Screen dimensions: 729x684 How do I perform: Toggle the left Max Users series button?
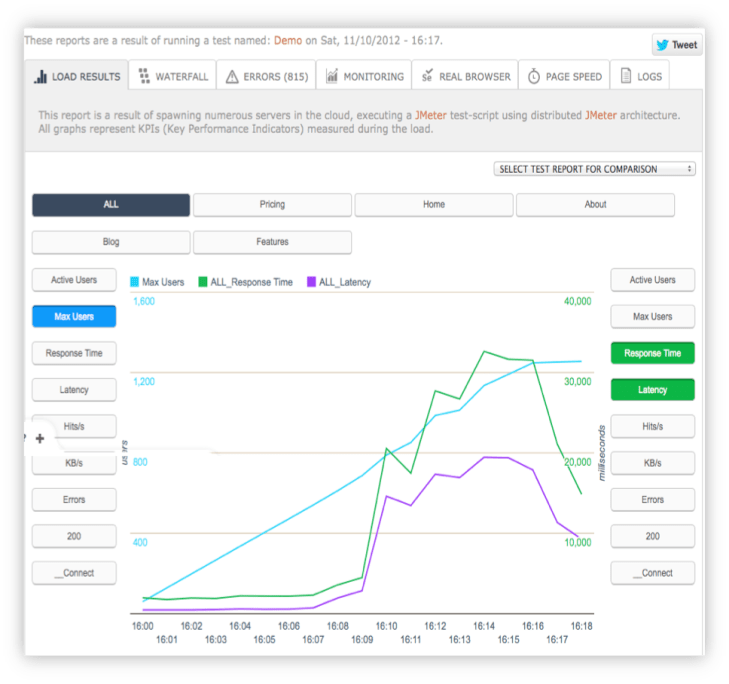[74, 317]
